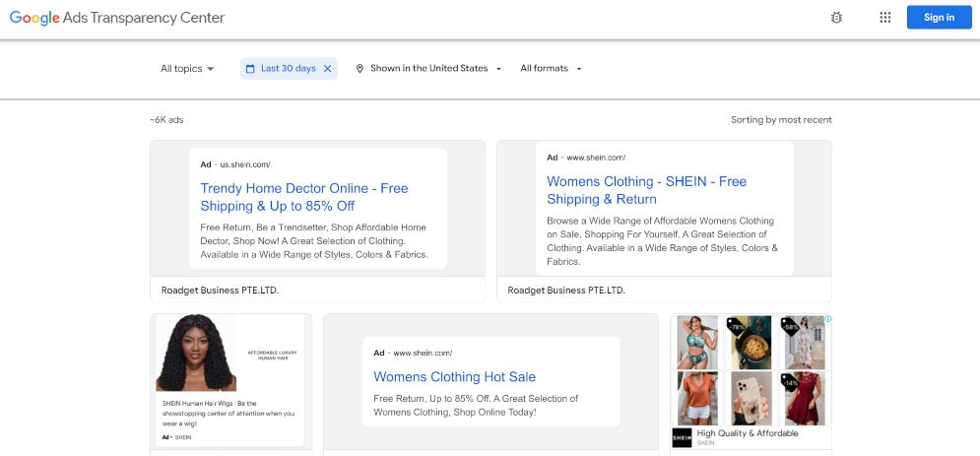Expand the All topics dropdown

click(187, 69)
